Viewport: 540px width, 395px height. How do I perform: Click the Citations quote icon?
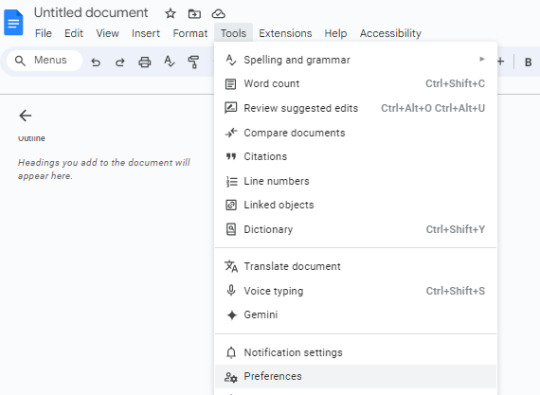click(231, 157)
